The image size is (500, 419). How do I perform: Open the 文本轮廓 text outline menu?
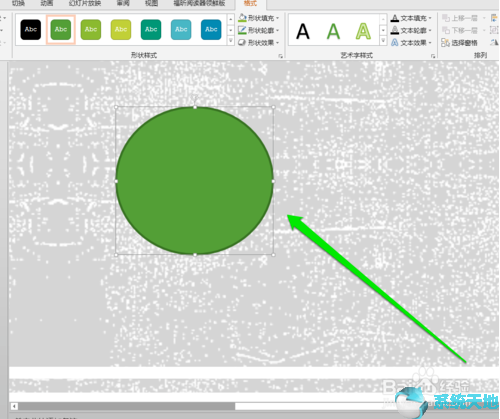tap(411, 30)
